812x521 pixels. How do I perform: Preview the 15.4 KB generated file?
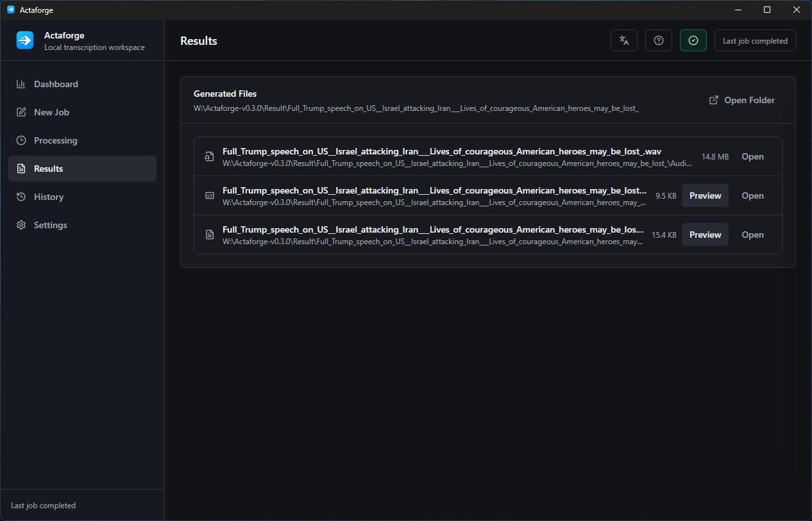705,235
